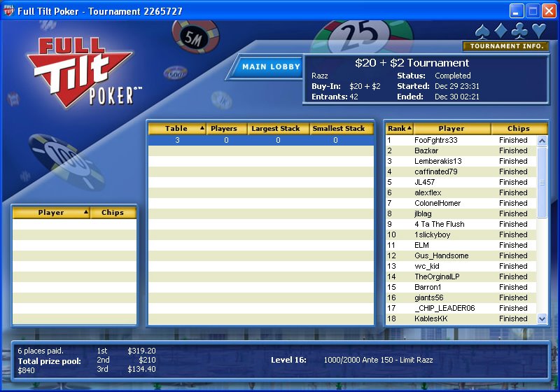This screenshot has height=392, width=560.
Task: Select player ColonelHomer row
Action: [x=461, y=203]
